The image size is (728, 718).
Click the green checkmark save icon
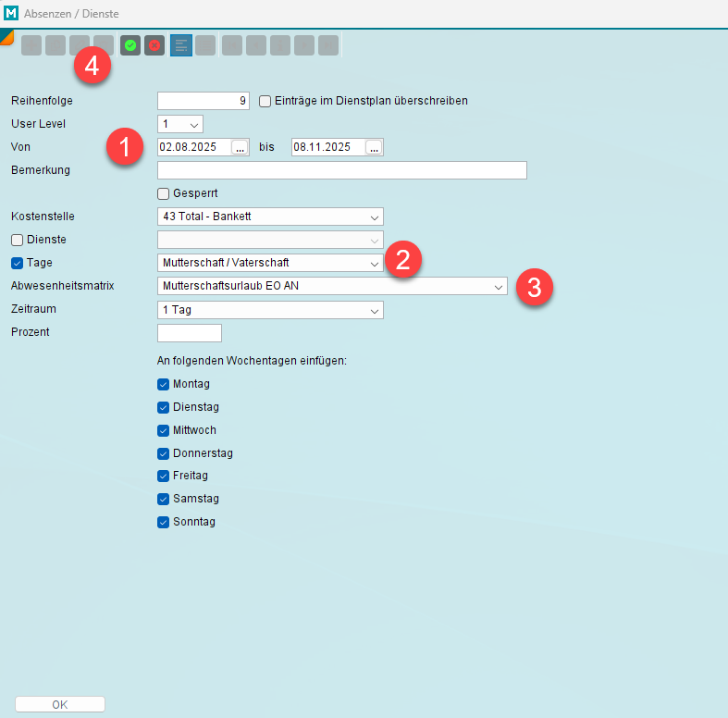coord(130,45)
